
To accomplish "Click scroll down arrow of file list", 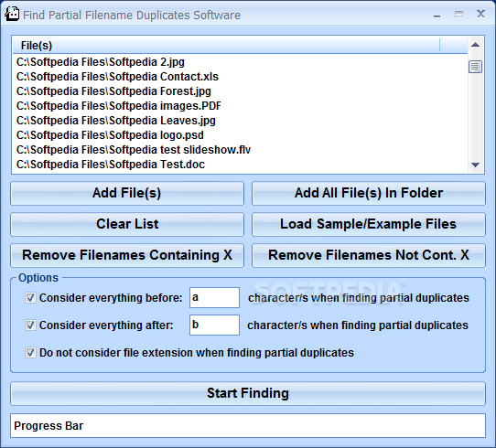I will tap(475, 165).
